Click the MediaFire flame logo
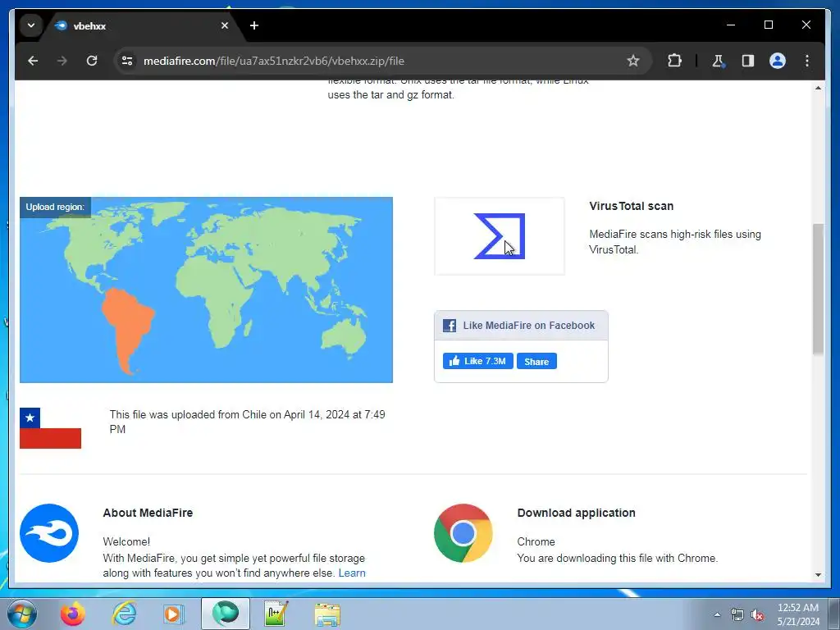This screenshot has width=840, height=630. coord(49,533)
